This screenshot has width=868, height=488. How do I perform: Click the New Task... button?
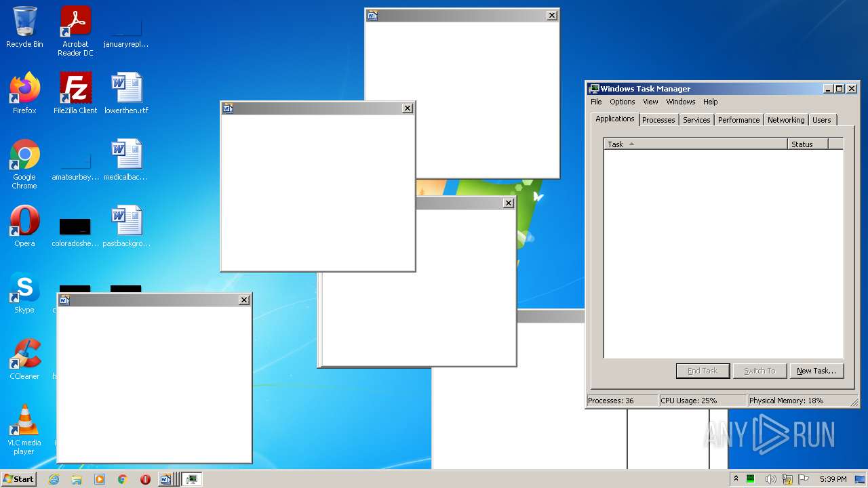click(x=816, y=371)
